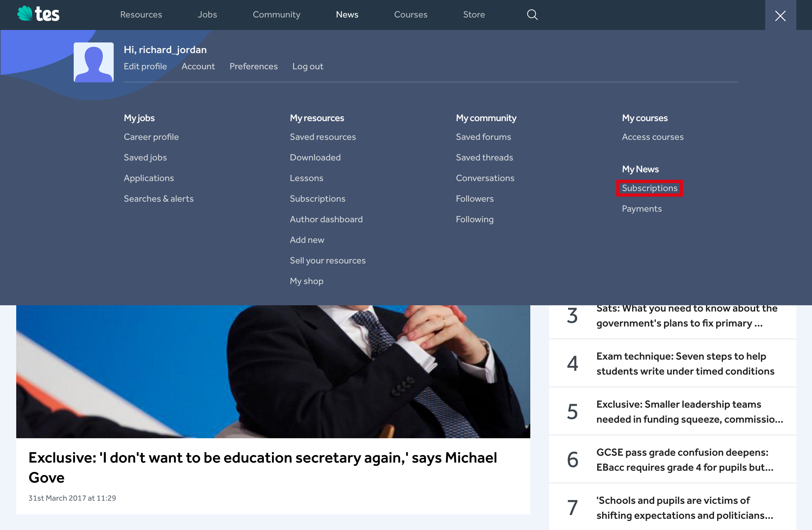Select Access courses link
812x530 pixels.
(x=652, y=137)
